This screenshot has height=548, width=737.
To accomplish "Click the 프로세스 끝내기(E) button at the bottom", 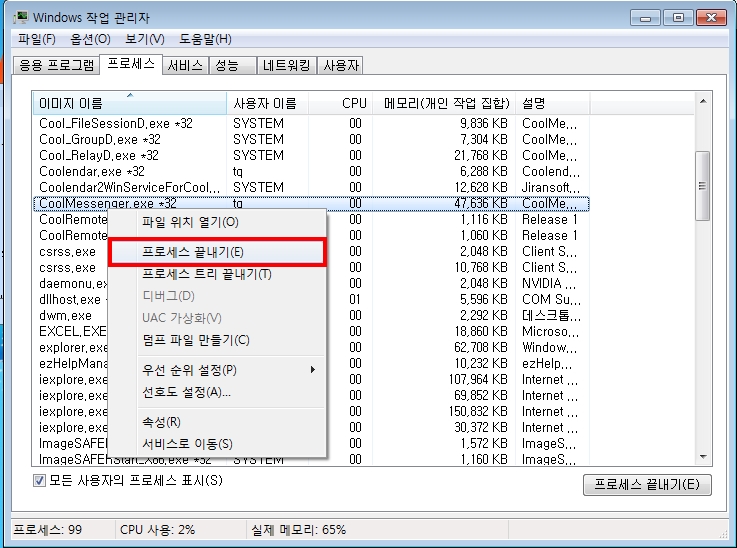I will (x=647, y=485).
